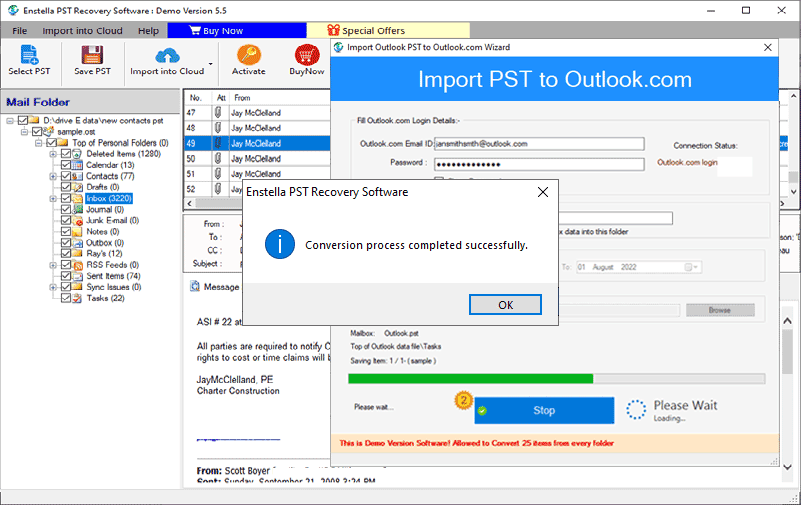Open the Help menu
This screenshot has height=505, width=801.
pos(148,31)
